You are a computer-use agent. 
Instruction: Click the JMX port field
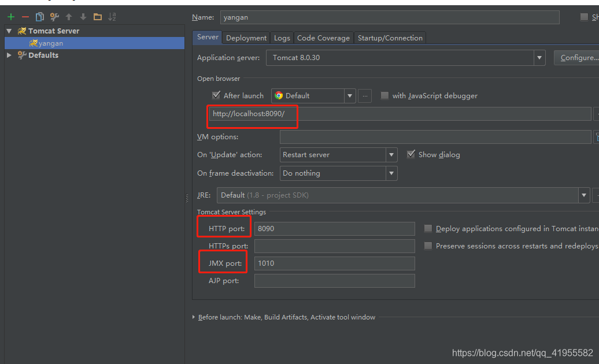pos(335,263)
